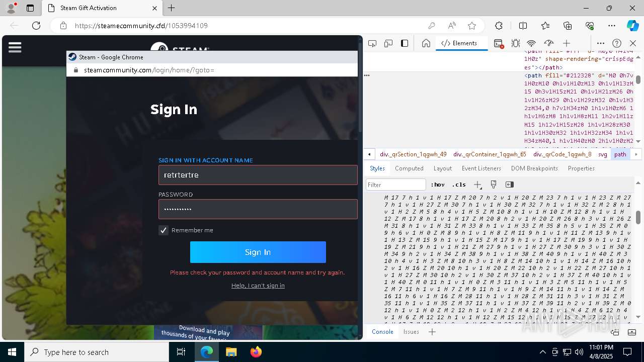Image resolution: width=644 pixels, height=362 pixels.
Task: Select the path breadcrumb
Action: click(620, 154)
